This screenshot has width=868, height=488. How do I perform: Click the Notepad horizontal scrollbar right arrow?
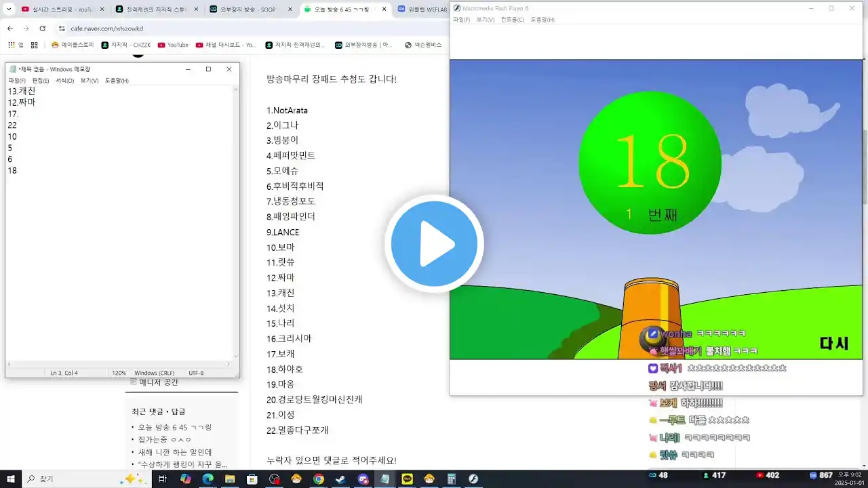[229, 364]
